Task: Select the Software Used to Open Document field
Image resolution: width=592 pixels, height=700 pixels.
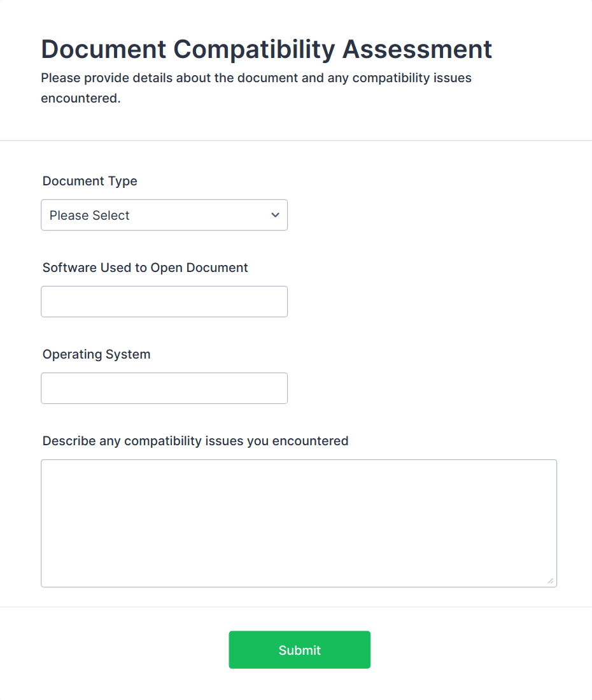Action: [x=164, y=301]
